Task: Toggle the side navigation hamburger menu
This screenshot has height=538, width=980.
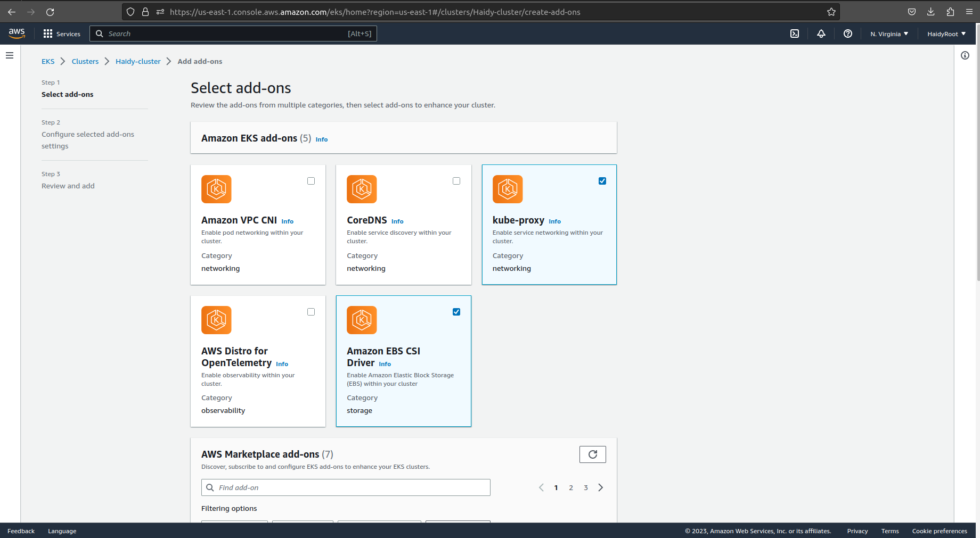Action: (x=10, y=55)
